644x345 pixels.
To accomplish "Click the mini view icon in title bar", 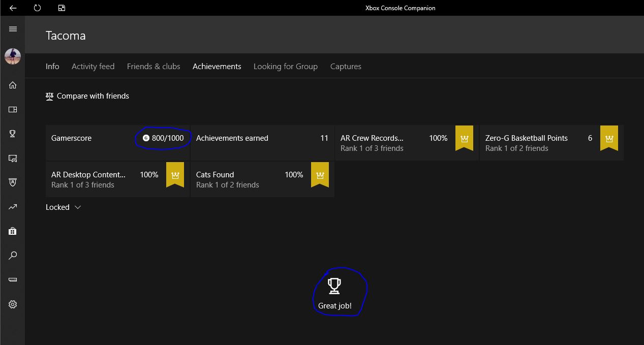I will point(62,8).
